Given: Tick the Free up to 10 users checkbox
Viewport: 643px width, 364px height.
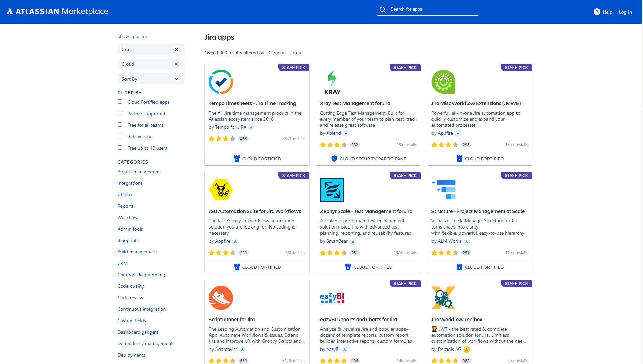Looking at the screenshot, I should click(x=120, y=148).
